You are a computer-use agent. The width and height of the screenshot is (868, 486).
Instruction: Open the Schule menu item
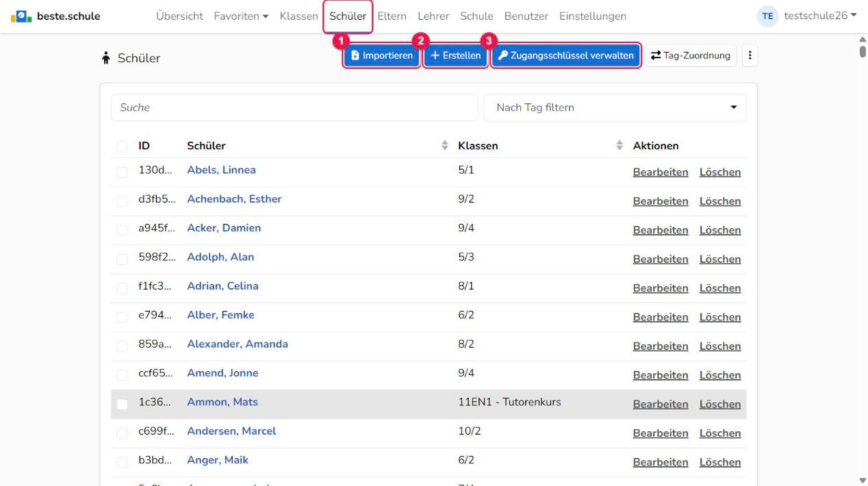[x=476, y=16]
